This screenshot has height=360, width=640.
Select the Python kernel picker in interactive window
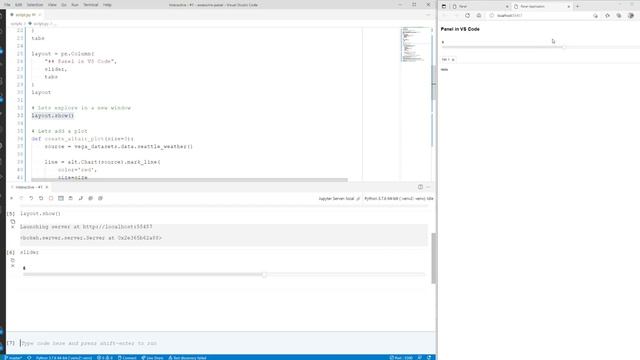(x=398, y=199)
